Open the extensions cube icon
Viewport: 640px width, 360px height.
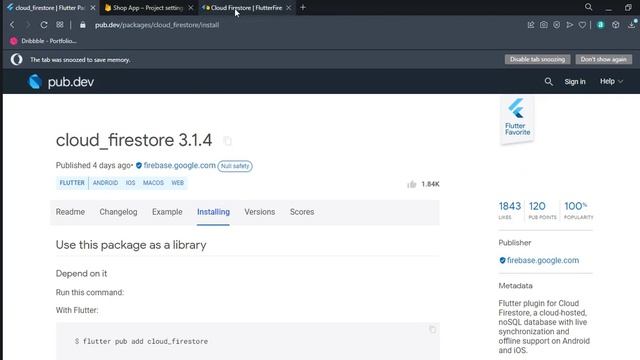click(x=616, y=25)
